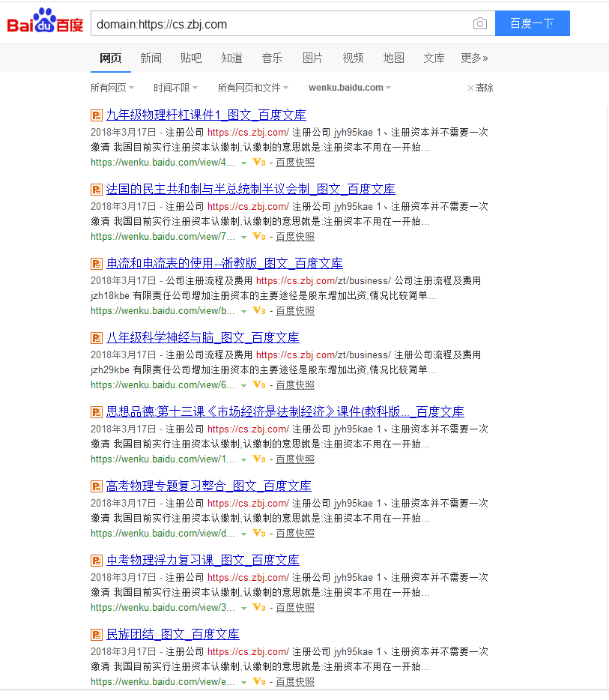609x700 pixels.
Task: Open the 所有网页和文件 file type dropdown
Action: point(253,88)
